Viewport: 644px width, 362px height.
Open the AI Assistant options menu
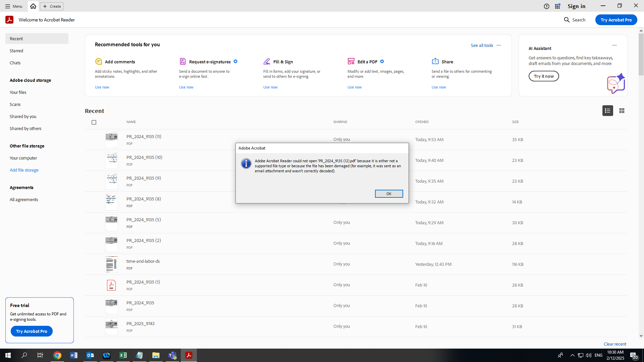(614, 45)
